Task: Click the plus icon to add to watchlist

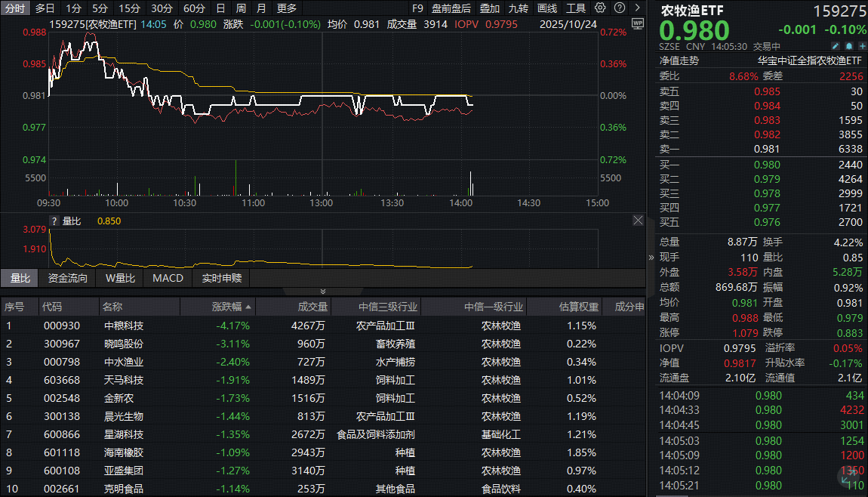Action: click(861, 46)
